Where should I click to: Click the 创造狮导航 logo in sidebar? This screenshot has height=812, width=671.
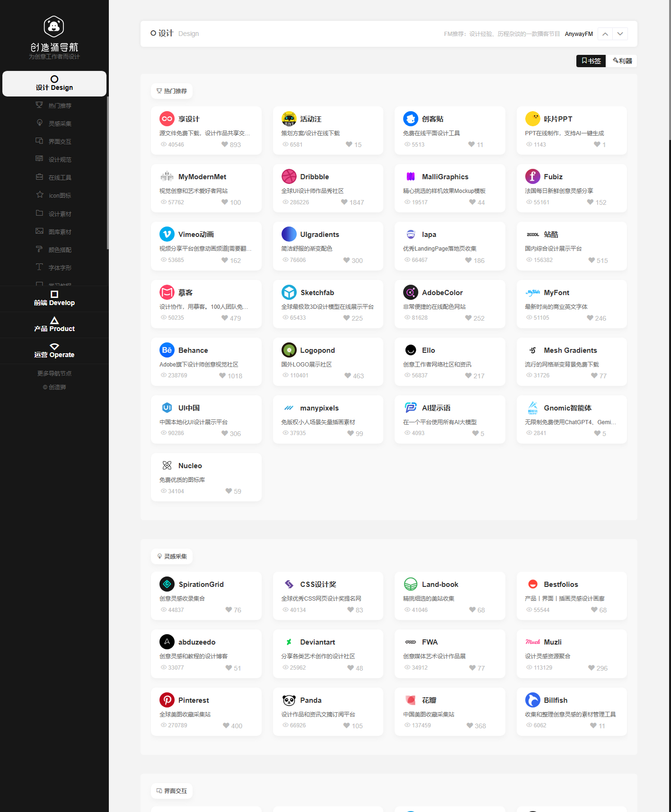pyautogui.click(x=54, y=38)
